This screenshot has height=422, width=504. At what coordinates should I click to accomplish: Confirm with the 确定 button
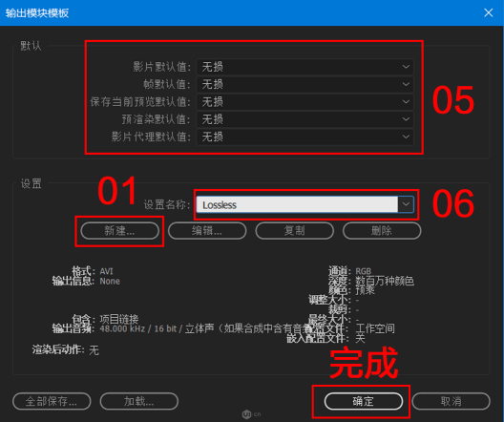pyautogui.click(x=364, y=401)
